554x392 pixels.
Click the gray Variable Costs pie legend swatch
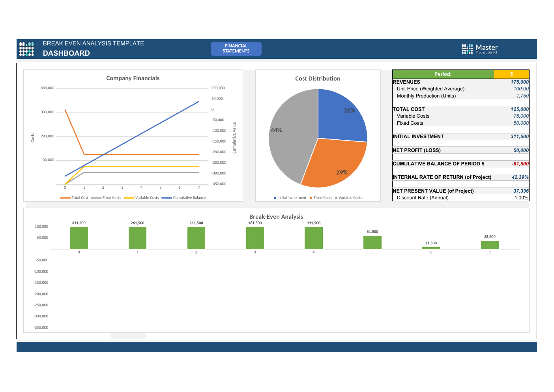coord(336,198)
